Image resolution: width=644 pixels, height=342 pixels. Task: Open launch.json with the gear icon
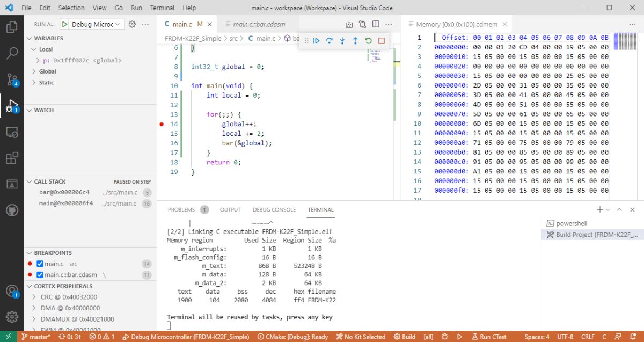tap(132, 24)
